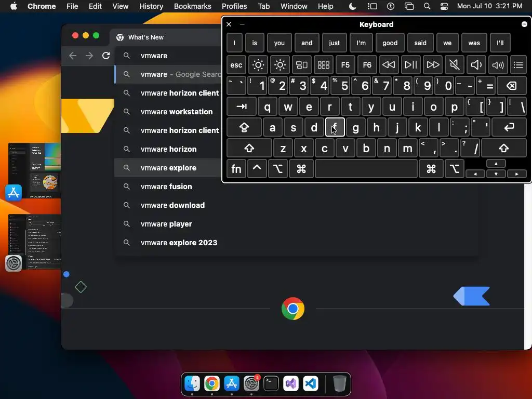532x399 pixels.
Task: Toggle the right option key
Action: tap(454, 169)
